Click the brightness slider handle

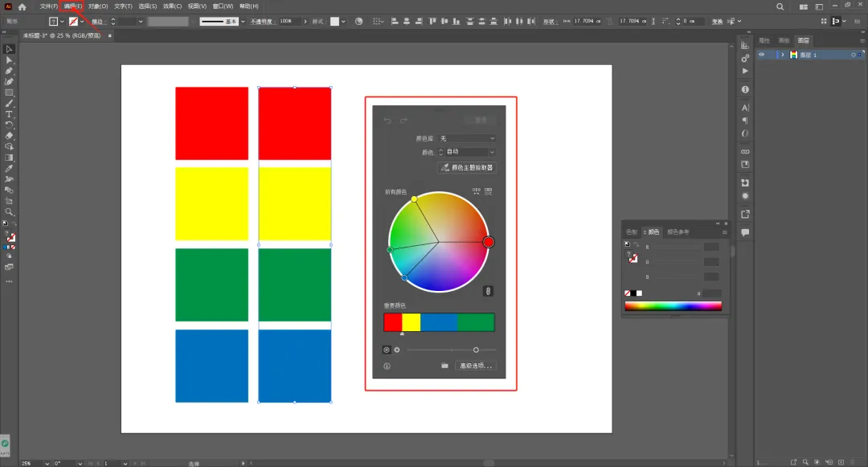tap(476, 350)
